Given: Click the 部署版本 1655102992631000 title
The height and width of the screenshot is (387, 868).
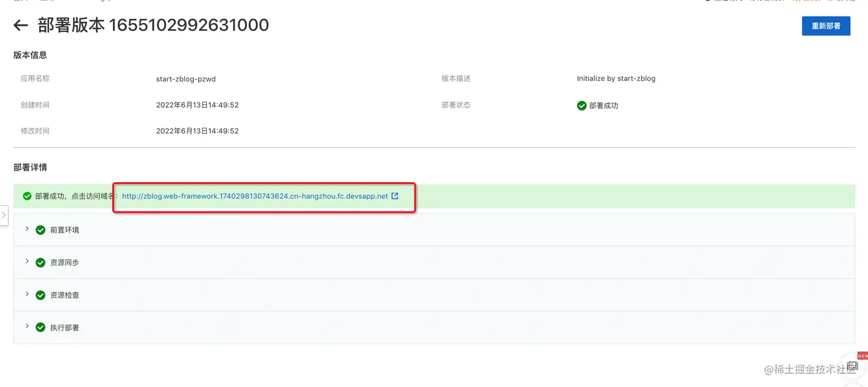Looking at the screenshot, I should point(153,25).
